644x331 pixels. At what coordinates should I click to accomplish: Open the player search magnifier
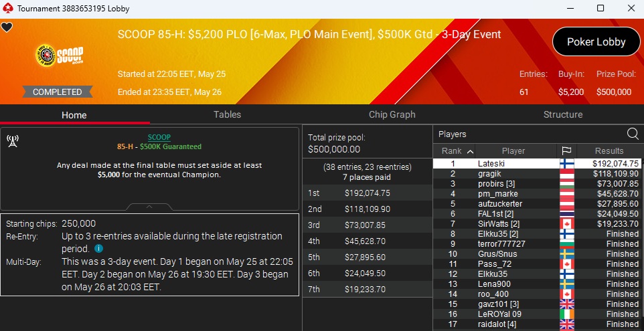633,133
